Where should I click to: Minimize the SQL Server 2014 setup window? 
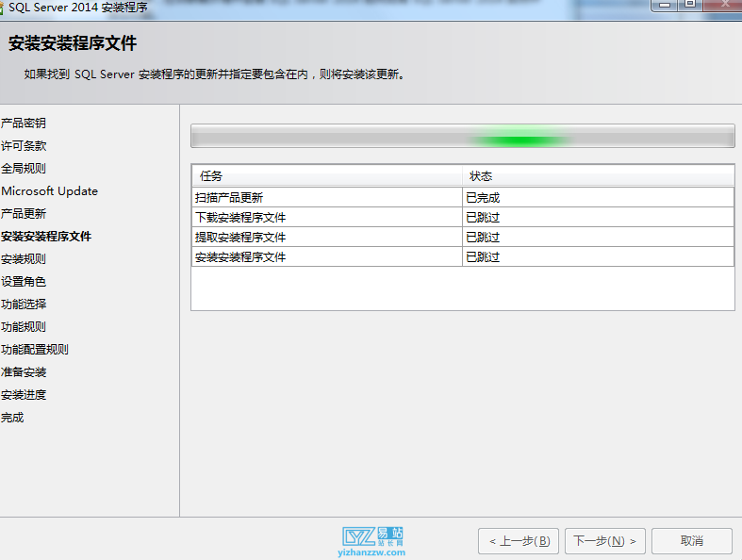pyautogui.click(x=665, y=6)
